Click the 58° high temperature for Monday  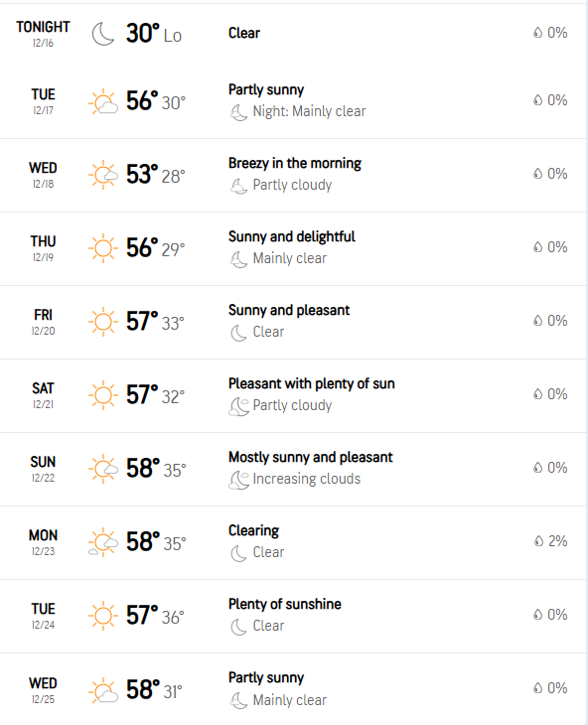point(143,541)
